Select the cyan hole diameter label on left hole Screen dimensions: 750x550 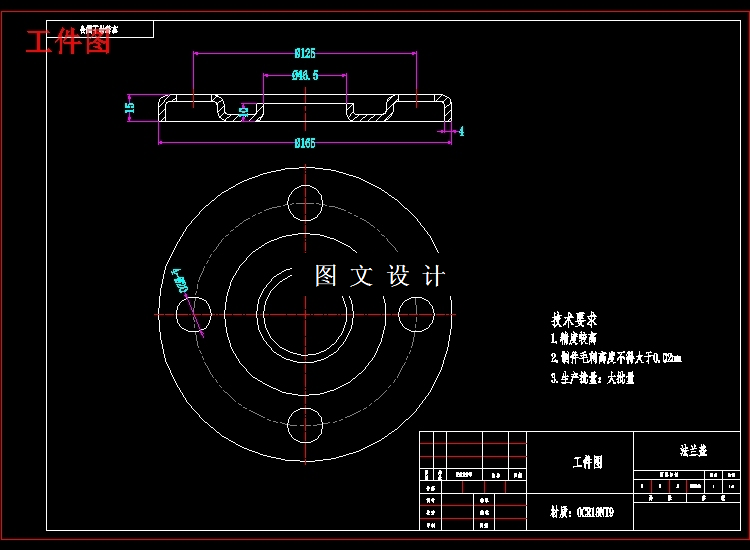[x=180, y=281]
